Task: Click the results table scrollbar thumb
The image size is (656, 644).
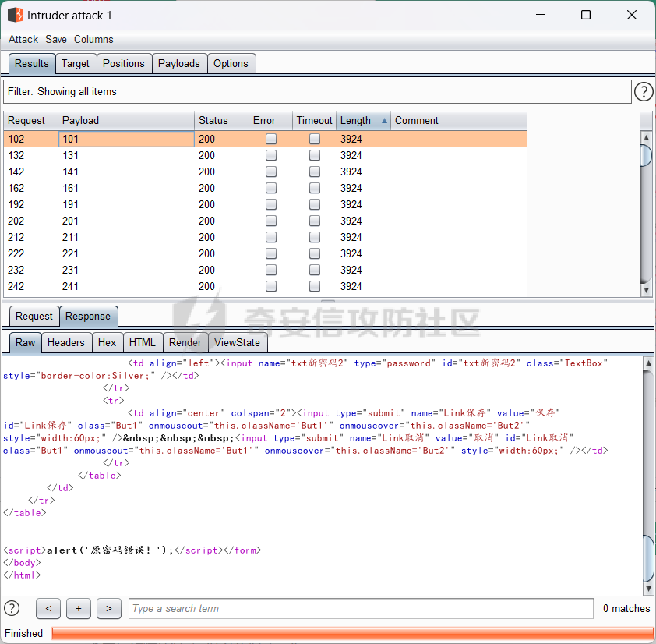Action: coord(646,155)
